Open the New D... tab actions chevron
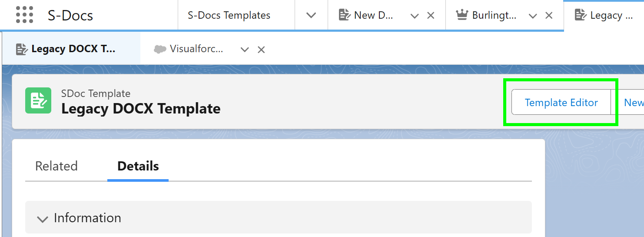This screenshot has width=644, height=237. [415, 16]
